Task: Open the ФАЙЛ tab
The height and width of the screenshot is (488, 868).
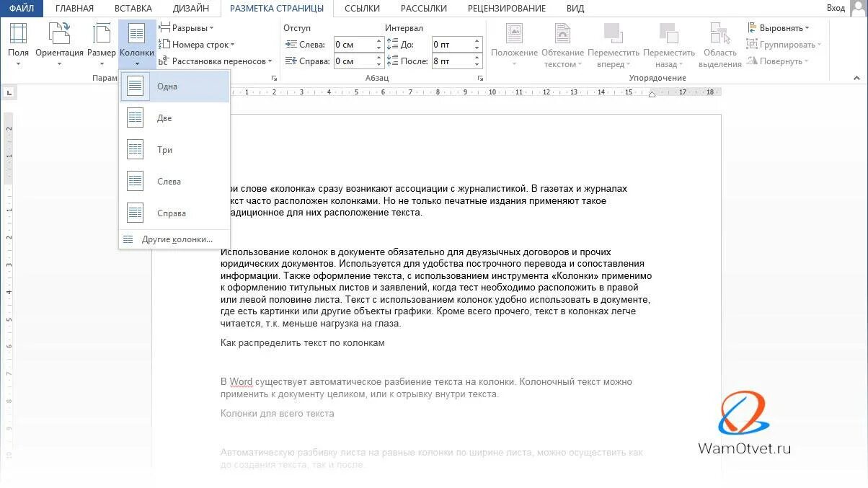Action: click(x=22, y=9)
